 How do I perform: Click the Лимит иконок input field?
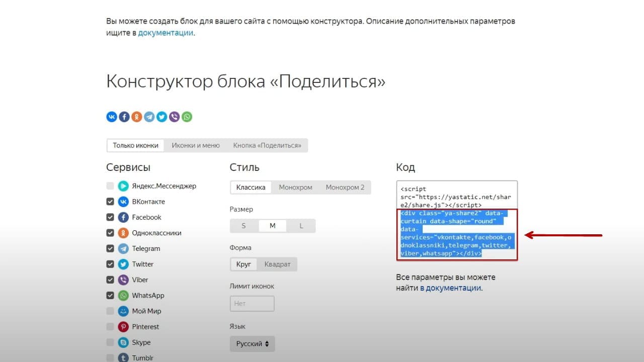point(252,304)
